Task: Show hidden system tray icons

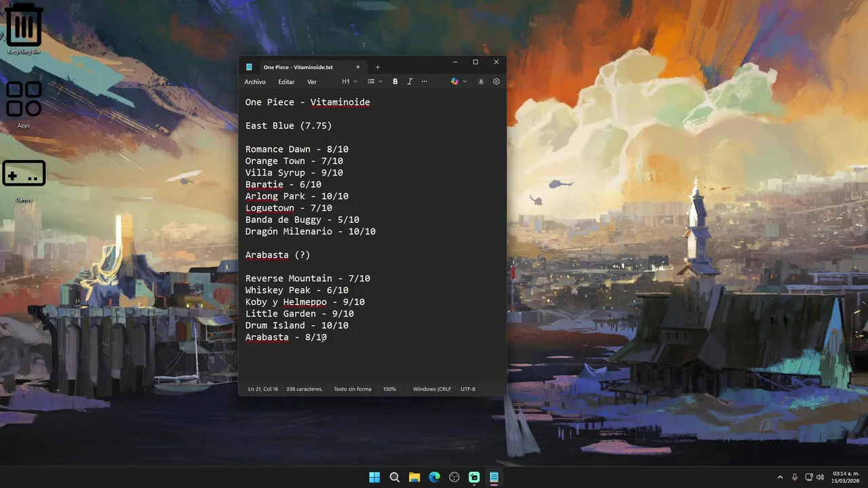Action: [780, 477]
